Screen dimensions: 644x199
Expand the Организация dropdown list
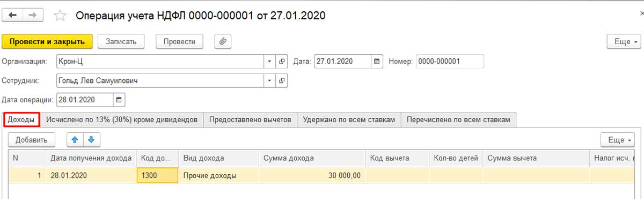[x=270, y=61]
